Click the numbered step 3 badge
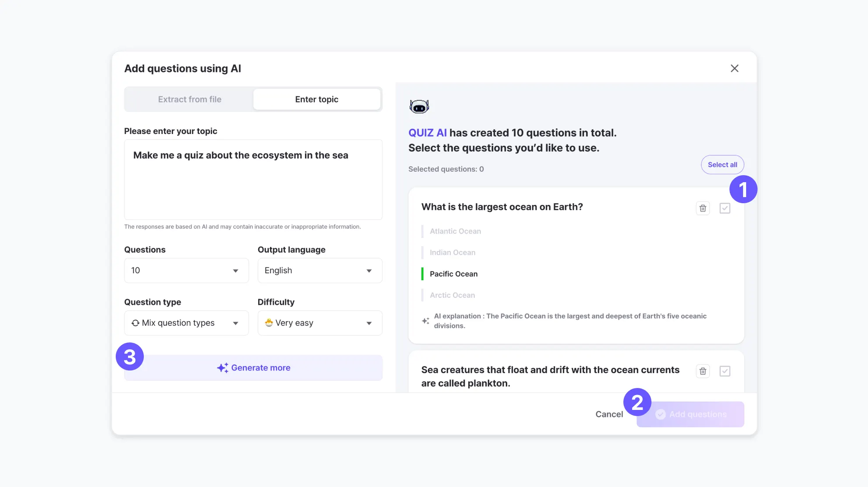868x487 pixels. [x=130, y=356]
